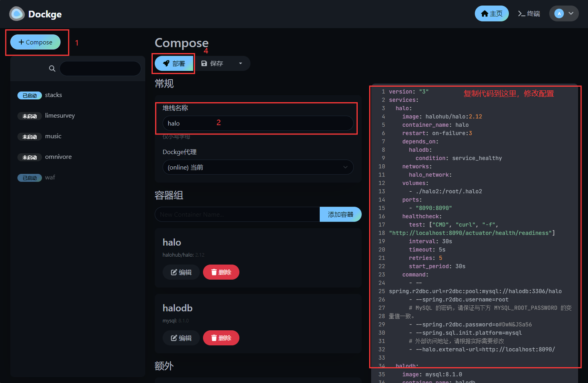Click the 容器组 section heading
Image resolution: width=588 pixels, height=383 pixels.
[169, 195]
